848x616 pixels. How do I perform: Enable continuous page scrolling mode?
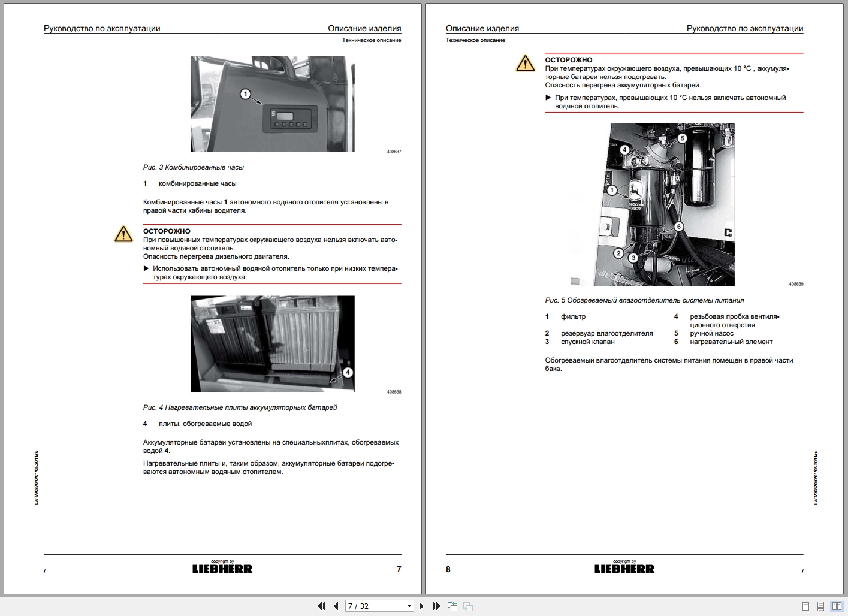pyautogui.click(x=820, y=606)
